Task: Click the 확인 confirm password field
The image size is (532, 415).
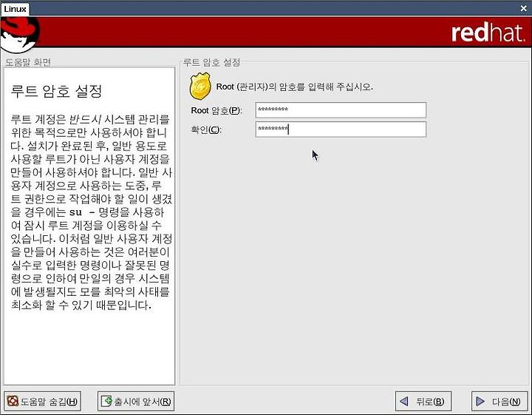Action: [x=341, y=129]
